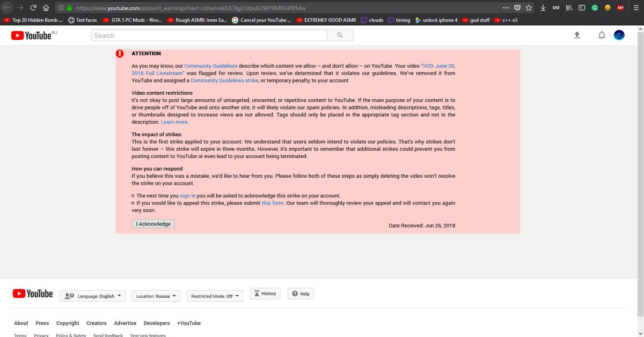This screenshot has width=644, height=337.
Task: Click the yellow smiley extension icon
Action: point(608,8)
